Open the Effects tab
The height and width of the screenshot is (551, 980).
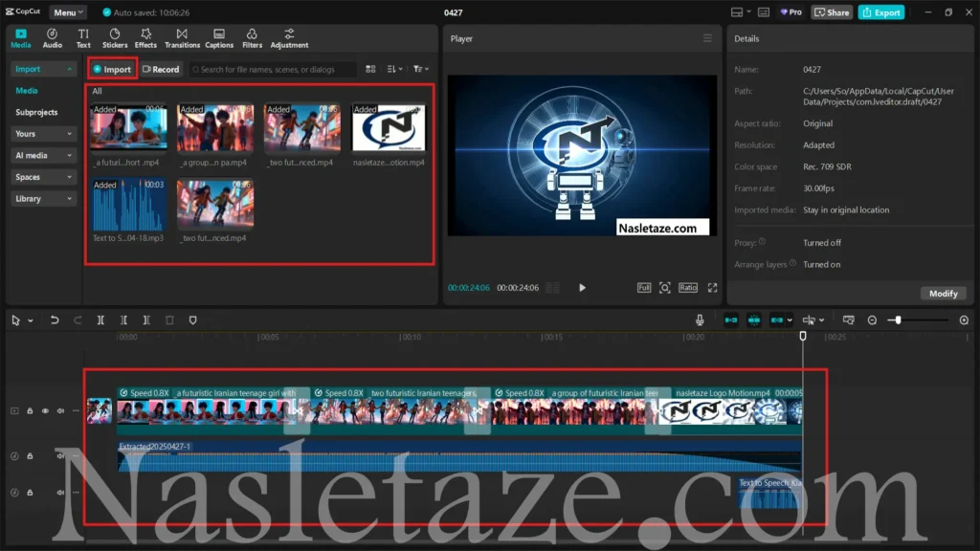145,38
